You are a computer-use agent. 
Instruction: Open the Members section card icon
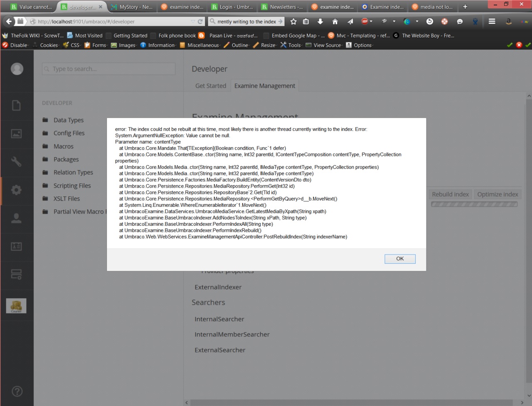(16, 246)
